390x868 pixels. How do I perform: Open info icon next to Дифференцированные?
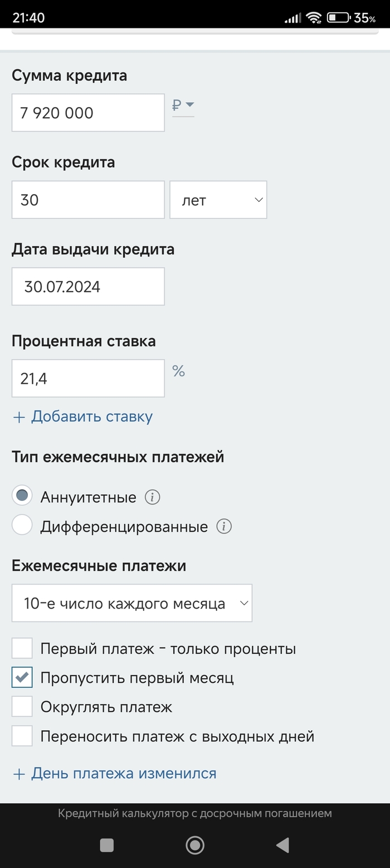224,526
